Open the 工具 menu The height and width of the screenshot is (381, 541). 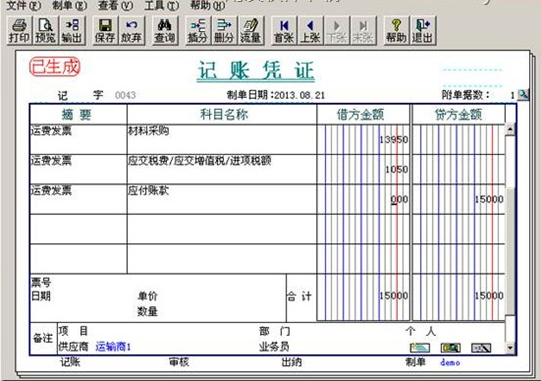tap(161, 5)
